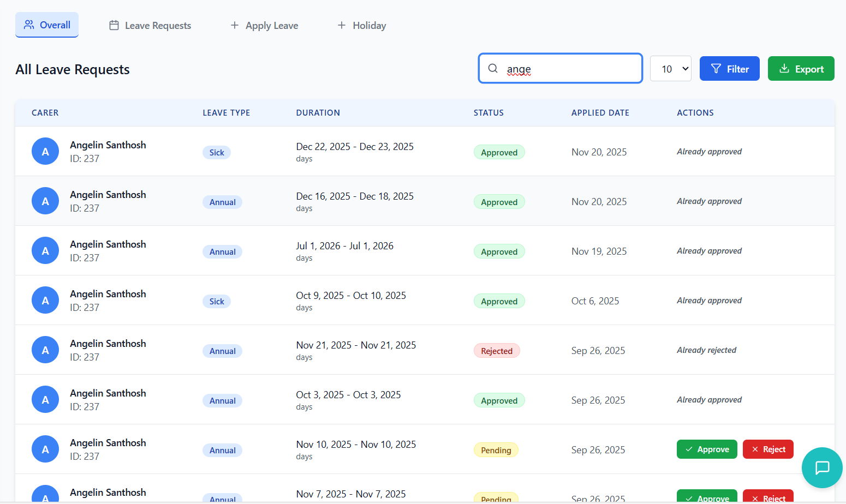Click the Rejected status badge
Screen dimensions: 846x504
click(x=497, y=351)
